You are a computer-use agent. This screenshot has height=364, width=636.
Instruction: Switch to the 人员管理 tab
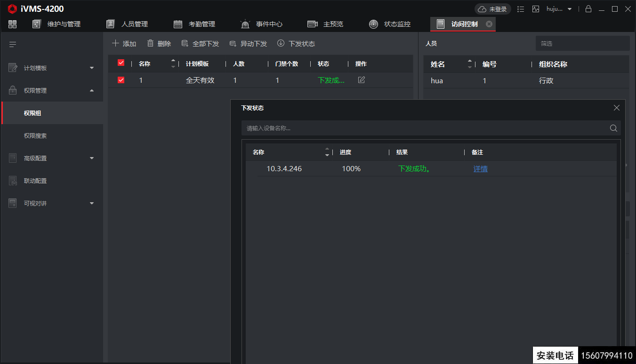pos(127,24)
